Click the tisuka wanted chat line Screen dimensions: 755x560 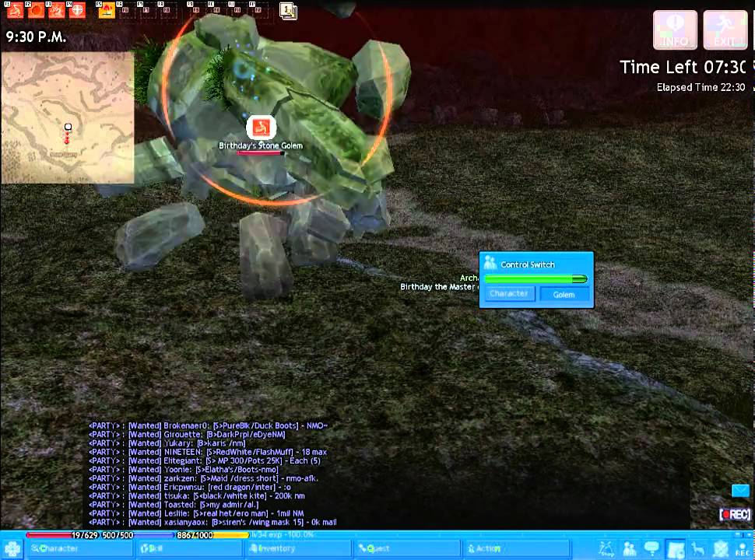(197, 495)
